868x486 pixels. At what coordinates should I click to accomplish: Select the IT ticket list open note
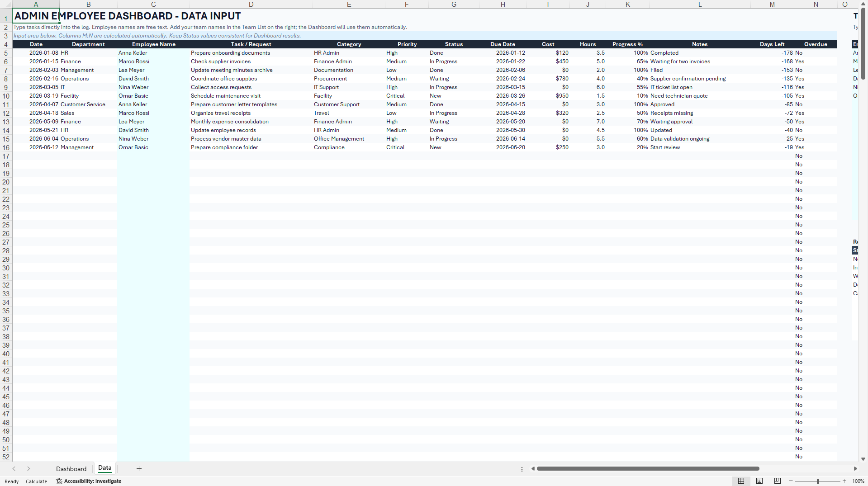tap(700, 87)
